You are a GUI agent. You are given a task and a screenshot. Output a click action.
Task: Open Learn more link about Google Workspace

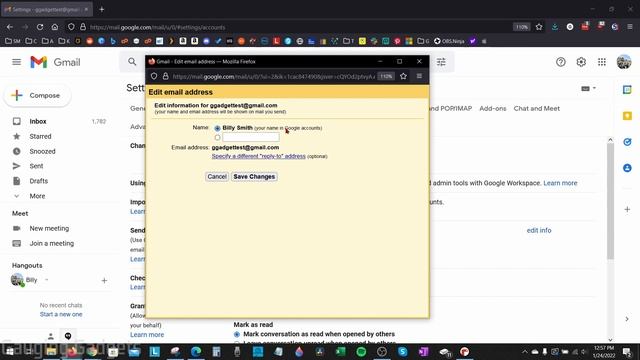[560, 183]
